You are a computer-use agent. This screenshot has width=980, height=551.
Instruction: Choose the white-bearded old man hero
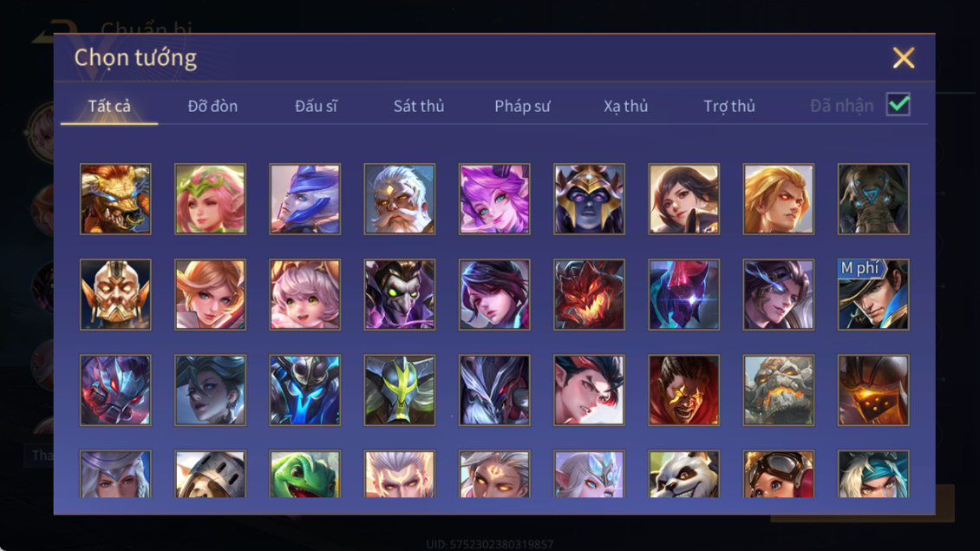(400, 199)
